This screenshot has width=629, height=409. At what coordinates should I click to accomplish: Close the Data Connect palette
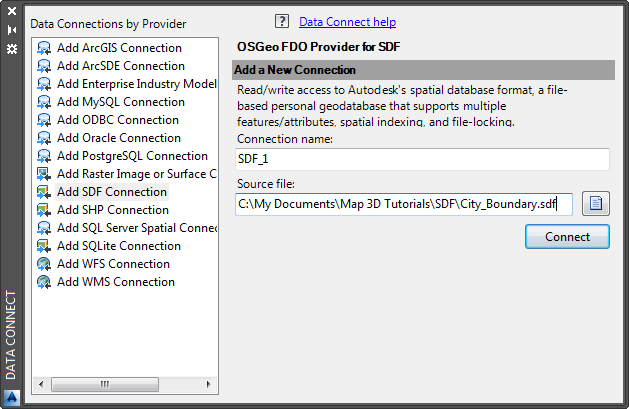(x=12, y=11)
